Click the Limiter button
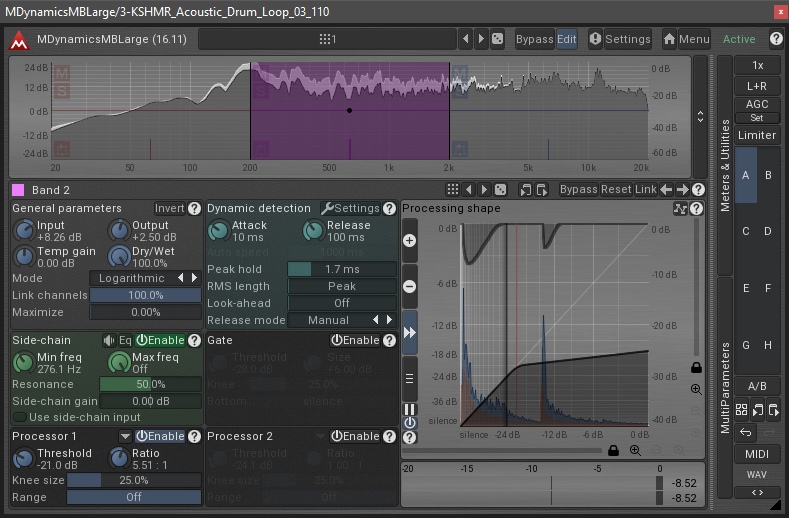 (x=757, y=135)
